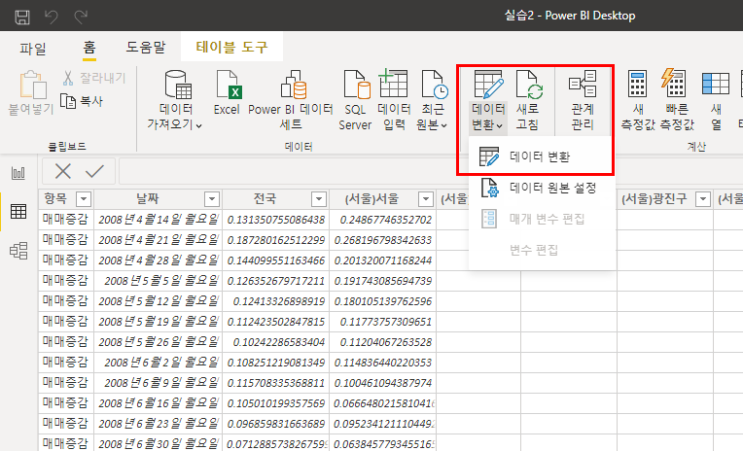This screenshot has height=451, width=743.
Task: Select cell 0.12413326898919
Action: (x=276, y=301)
